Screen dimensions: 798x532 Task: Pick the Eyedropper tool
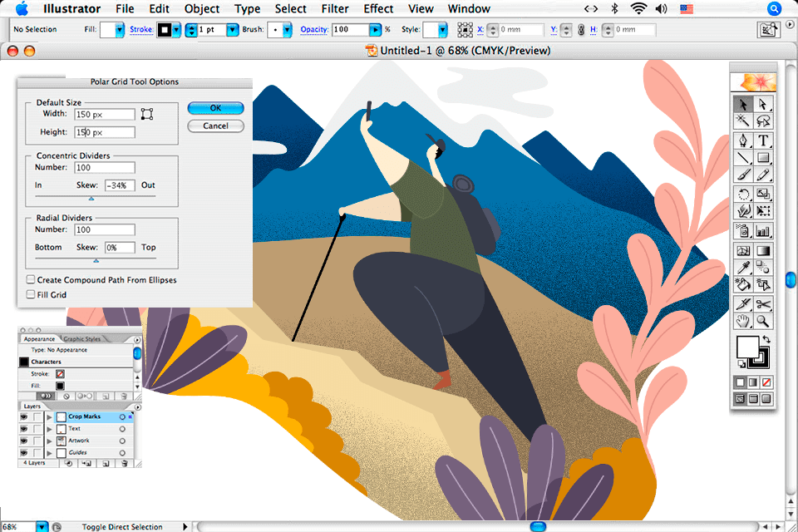(x=742, y=268)
